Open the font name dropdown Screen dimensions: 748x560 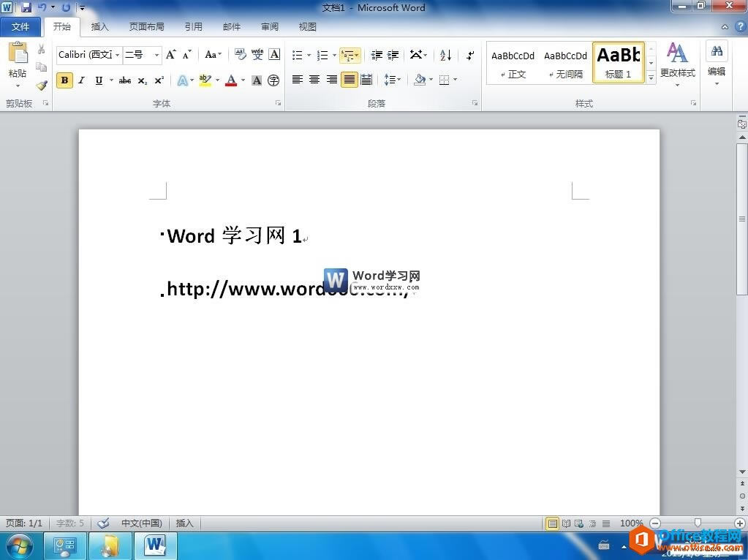(117, 55)
